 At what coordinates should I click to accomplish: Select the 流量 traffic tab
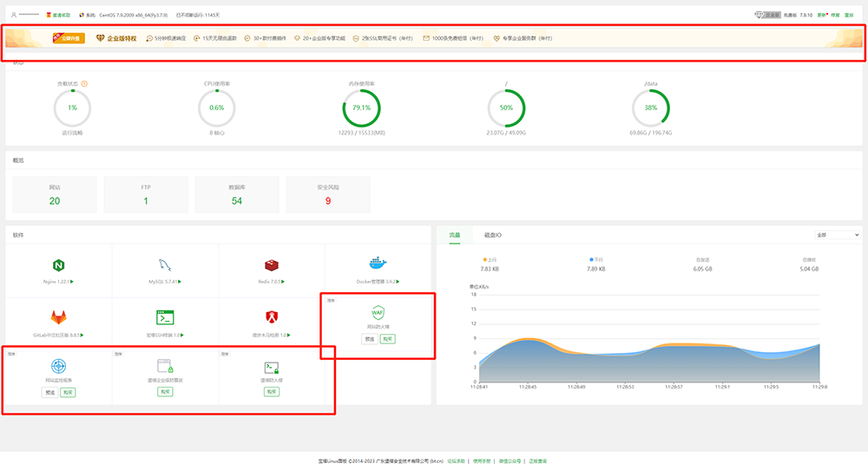(x=455, y=234)
